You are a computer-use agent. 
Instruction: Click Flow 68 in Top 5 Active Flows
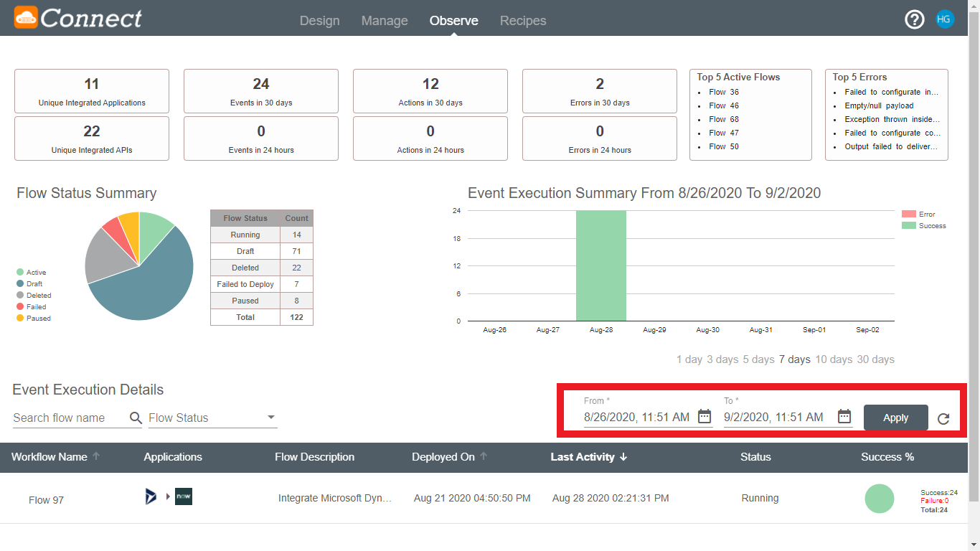[724, 119]
